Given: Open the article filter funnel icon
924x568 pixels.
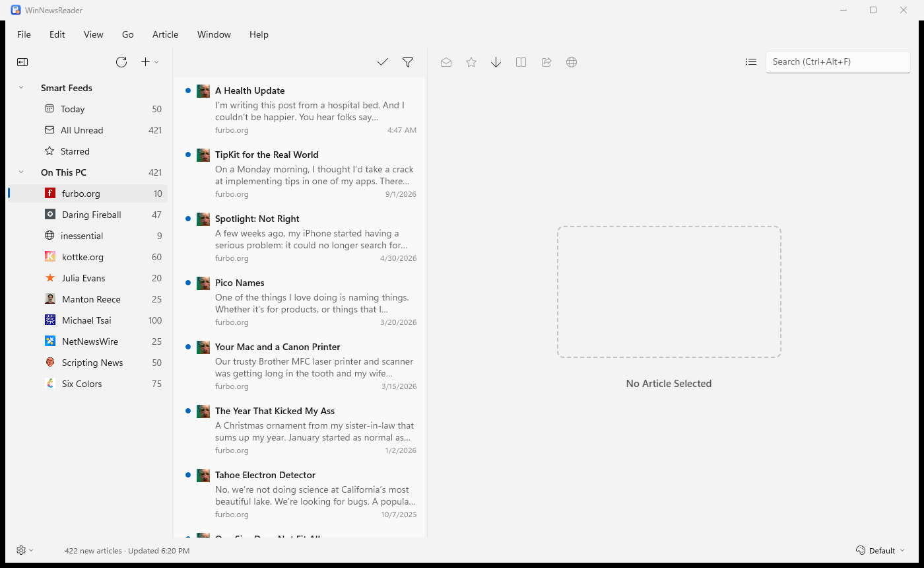Looking at the screenshot, I should tap(408, 62).
